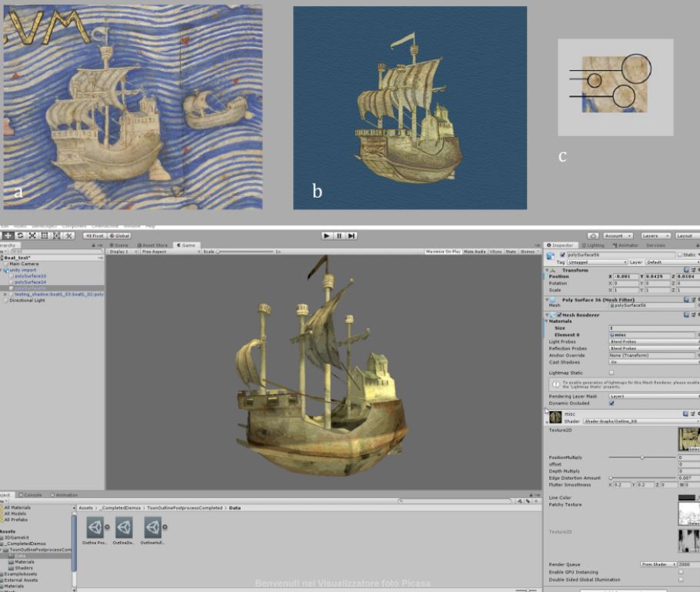Image resolution: width=700 pixels, height=592 pixels.
Task: Select the OutlineDe... asset icon
Action: 124,527
